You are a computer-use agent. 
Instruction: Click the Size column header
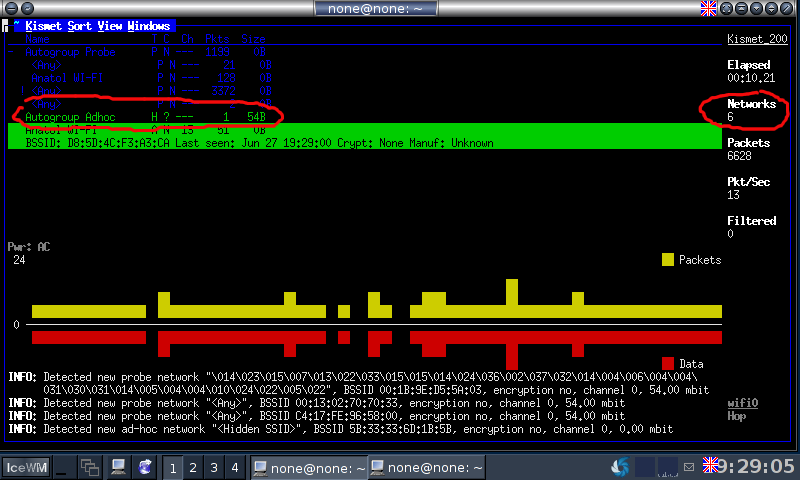coord(253,39)
